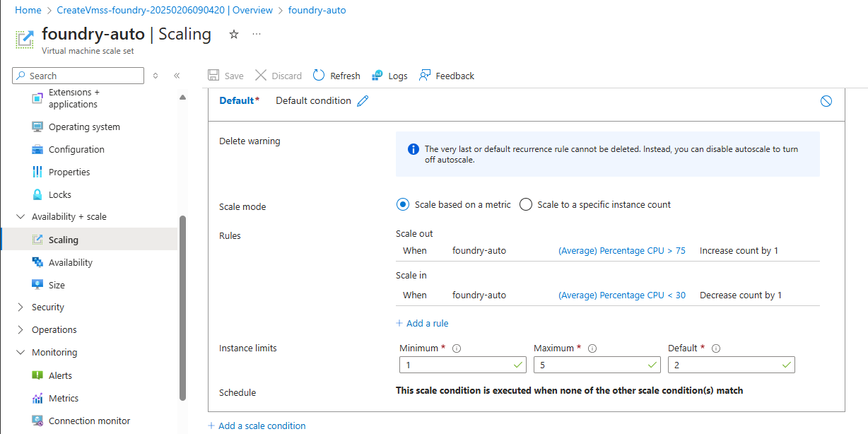The height and width of the screenshot is (434, 868).
Task: Click the expand/collapse all arrows beside Search
Action: [156, 76]
